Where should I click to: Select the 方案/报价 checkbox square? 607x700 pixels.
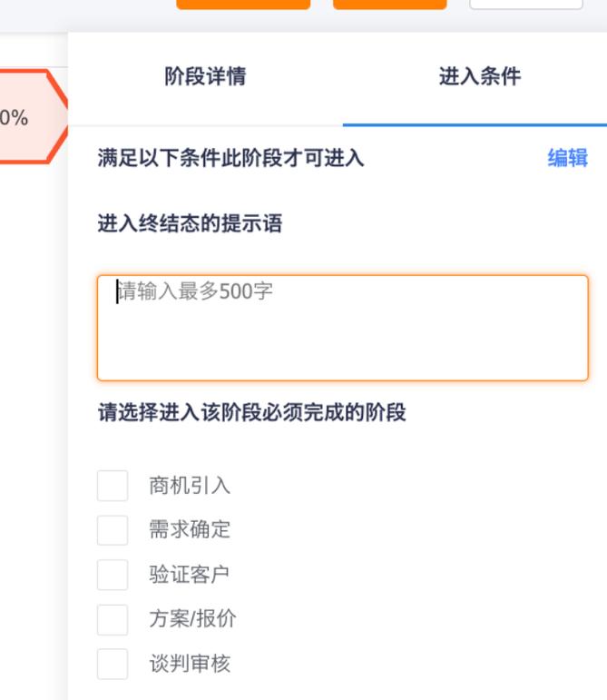[113, 619]
